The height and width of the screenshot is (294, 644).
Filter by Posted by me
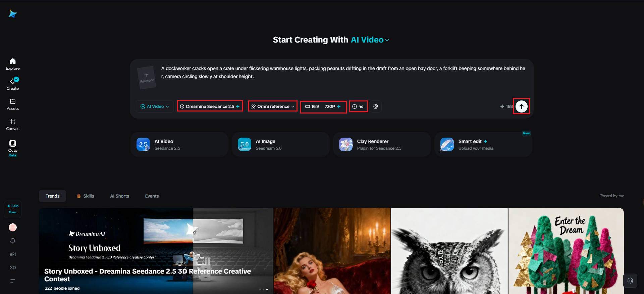(612, 196)
